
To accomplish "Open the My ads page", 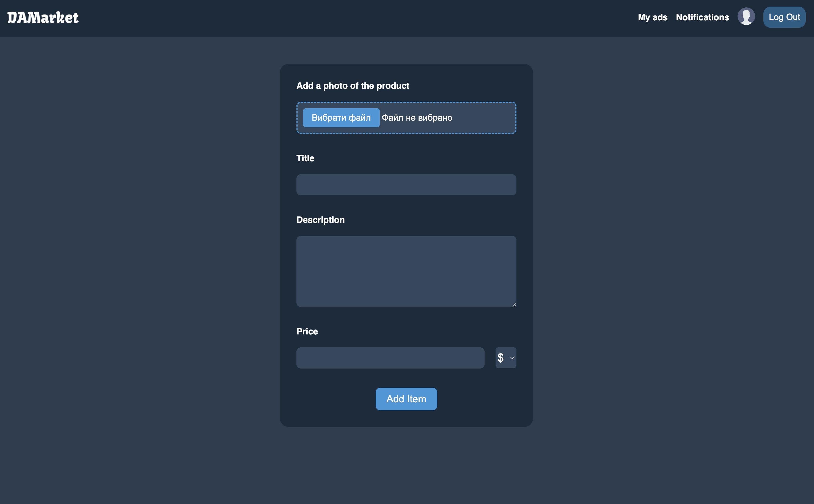I will [652, 17].
